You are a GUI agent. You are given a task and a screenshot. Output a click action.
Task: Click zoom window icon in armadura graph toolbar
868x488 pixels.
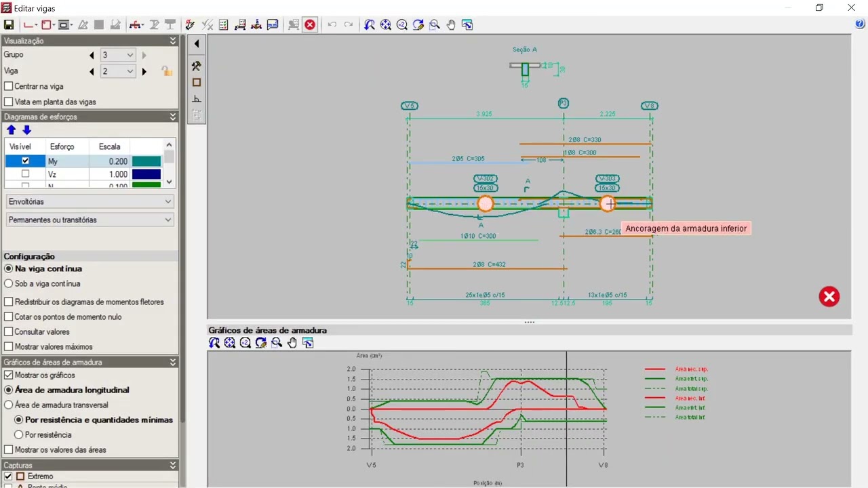(x=276, y=343)
